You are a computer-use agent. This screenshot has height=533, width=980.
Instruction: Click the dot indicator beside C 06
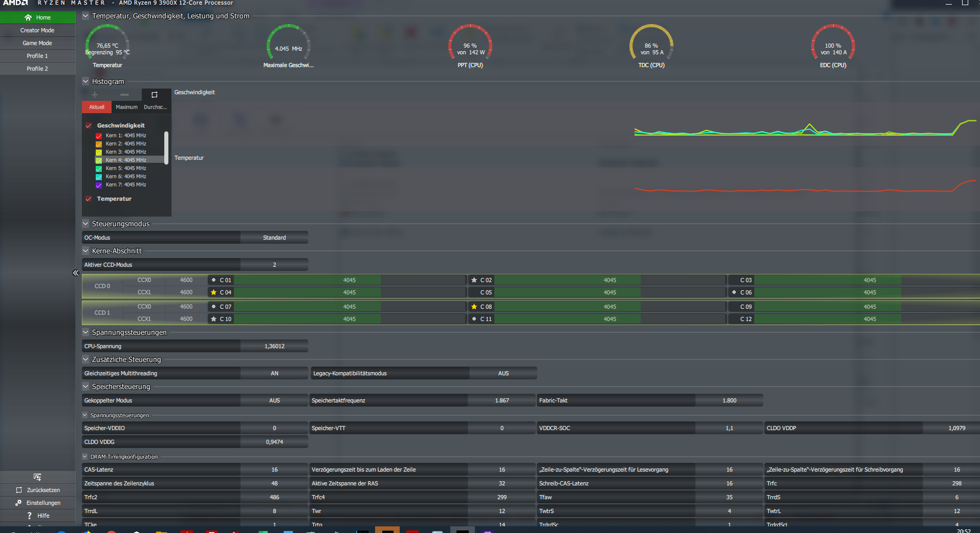coord(734,292)
